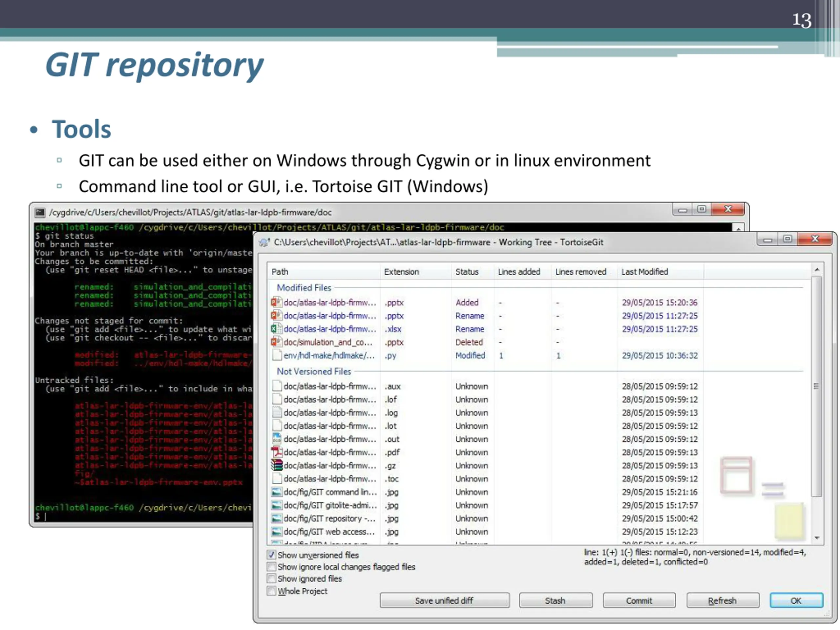The height and width of the screenshot is (630, 840).
Task: Click the .xlsx extension cell
Action: click(x=393, y=329)
